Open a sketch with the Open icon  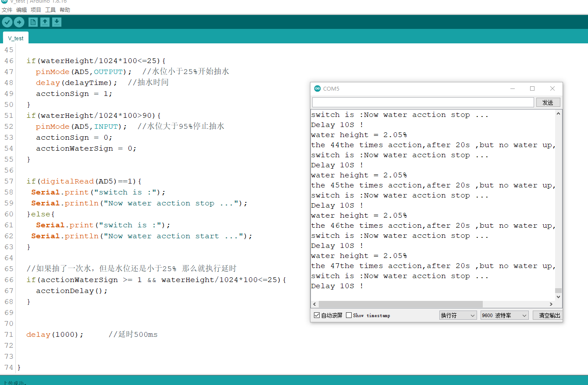coord(45,22)
